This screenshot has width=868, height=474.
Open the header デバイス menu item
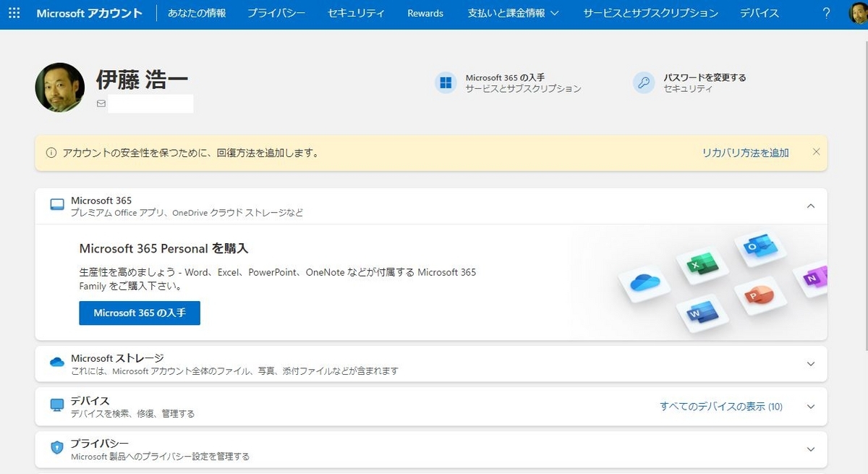[x=759, y=13]
